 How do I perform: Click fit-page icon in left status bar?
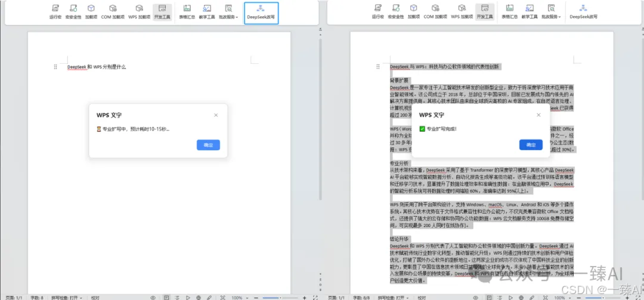click(x=222, y=297)
